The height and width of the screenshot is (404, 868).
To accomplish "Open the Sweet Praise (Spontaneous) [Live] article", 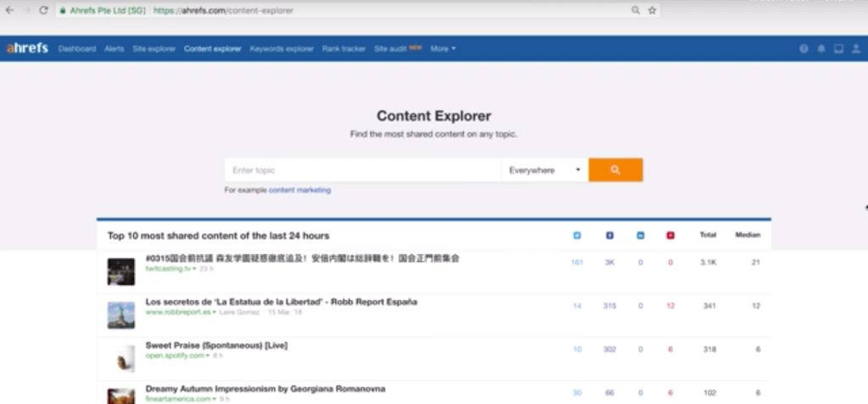I will (x=217, y=346).
